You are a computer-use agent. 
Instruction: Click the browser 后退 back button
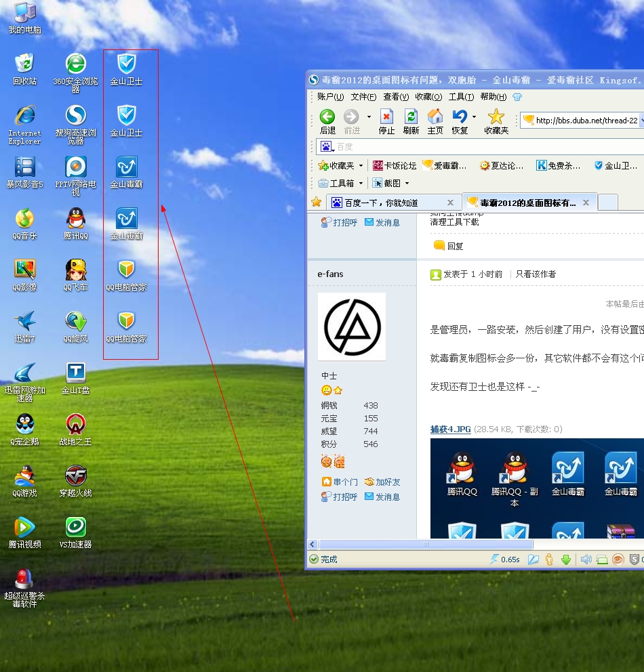tap(327, 122)
